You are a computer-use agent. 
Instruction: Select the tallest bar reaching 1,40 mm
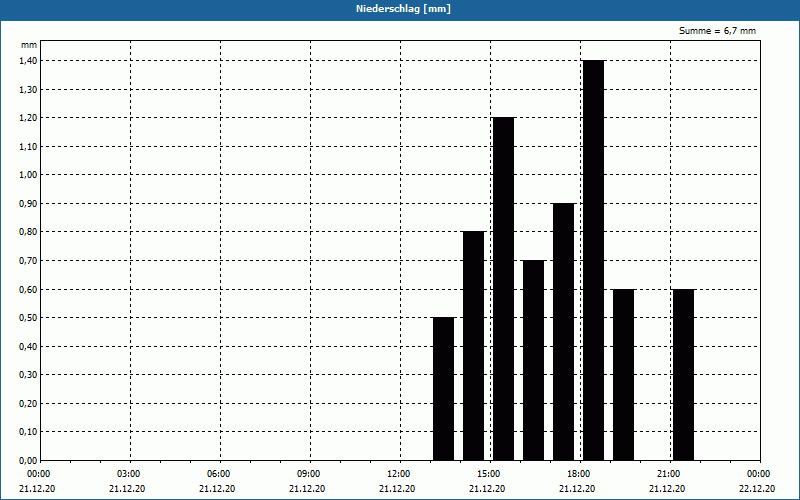(x=593, y=260)
